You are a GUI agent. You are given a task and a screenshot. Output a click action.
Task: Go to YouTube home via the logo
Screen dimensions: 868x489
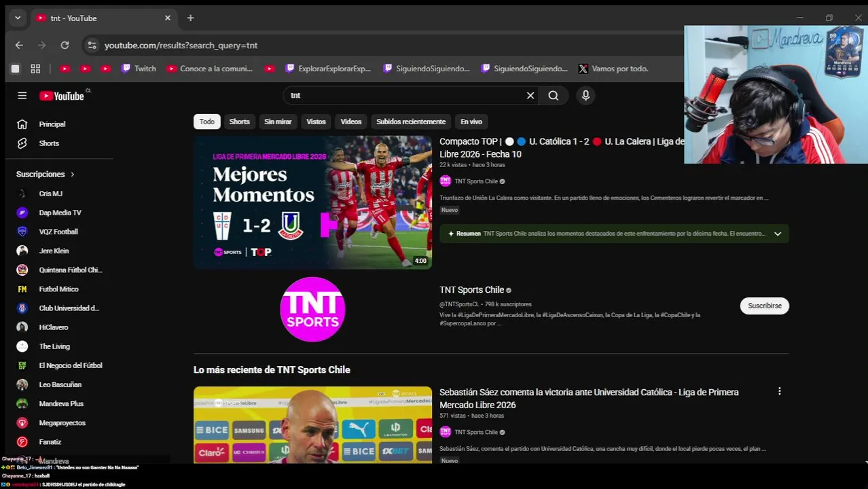(62, 96)
